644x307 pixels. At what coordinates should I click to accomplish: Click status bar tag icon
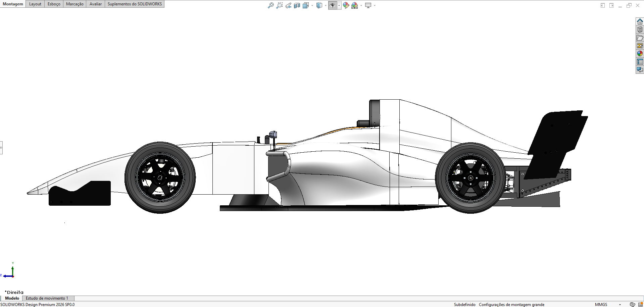[632, 304]
